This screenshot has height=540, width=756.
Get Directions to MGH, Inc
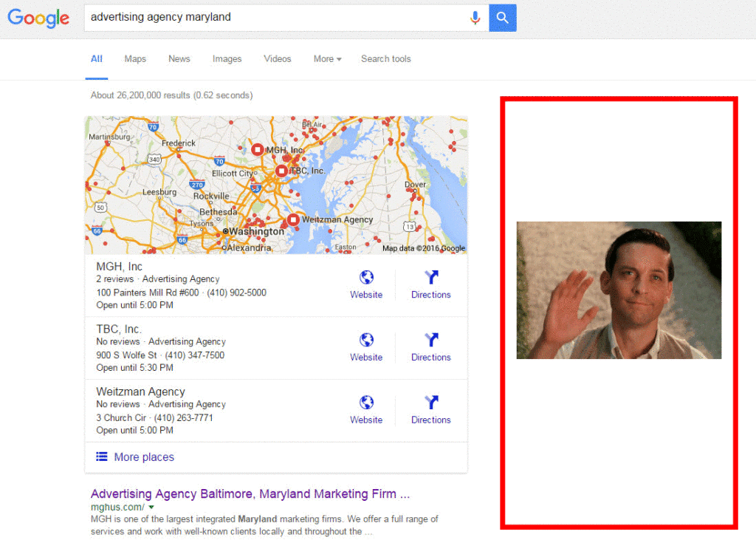pos(431,278)
